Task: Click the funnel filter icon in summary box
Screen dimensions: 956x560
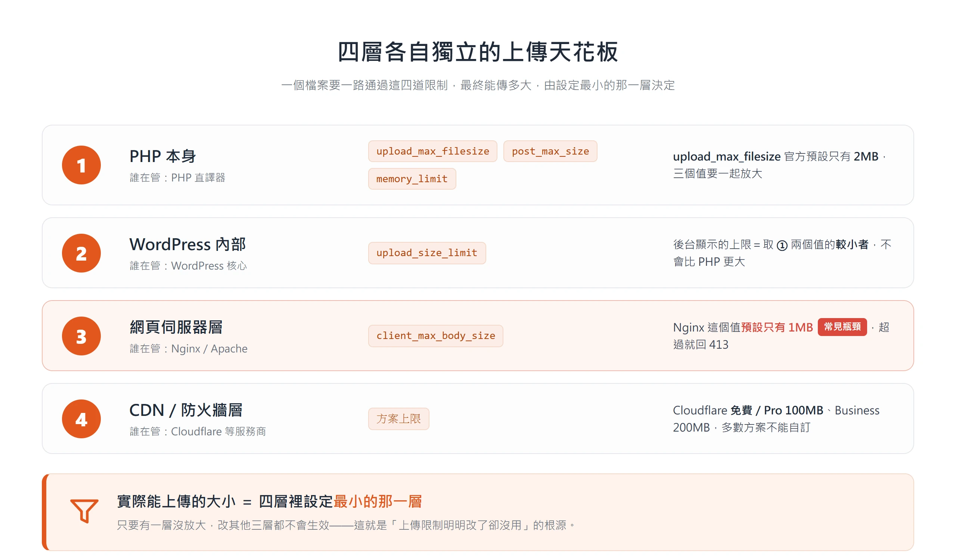Action: coord(84,511)
